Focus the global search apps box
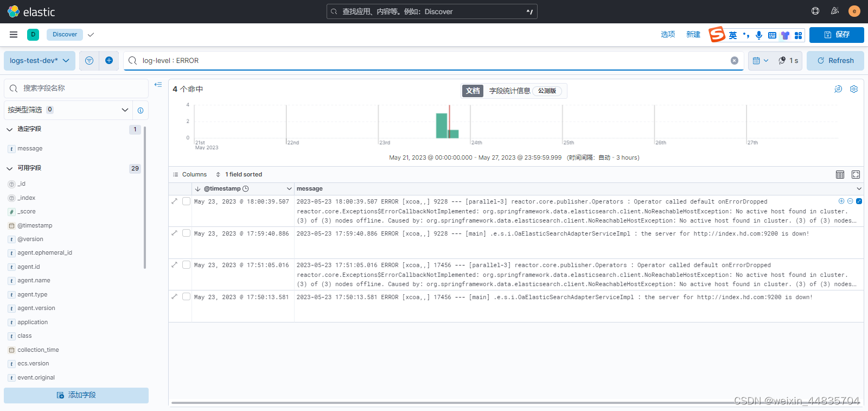The image size is (868, 411). pos(432,11)
